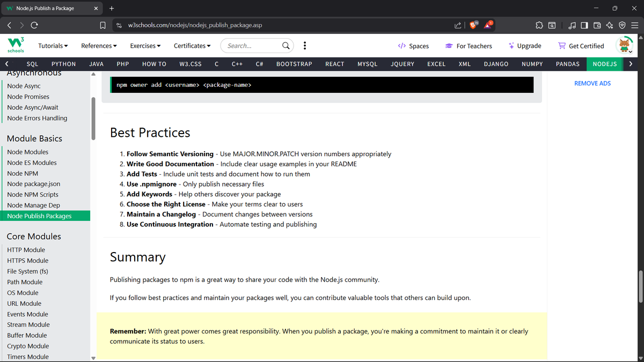644x362 pixels.
Task: Select Node Publish Packages in the sidebar
Action: [46, 216]
